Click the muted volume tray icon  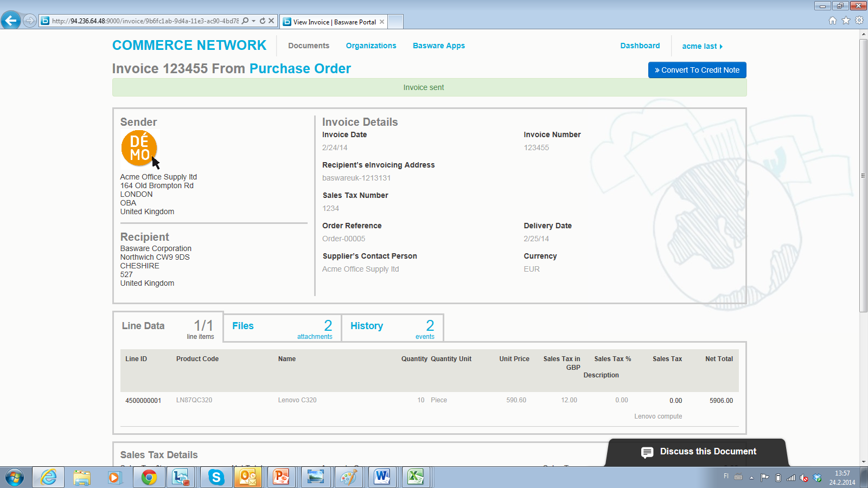pyautogui.click(x=804, y=478)
